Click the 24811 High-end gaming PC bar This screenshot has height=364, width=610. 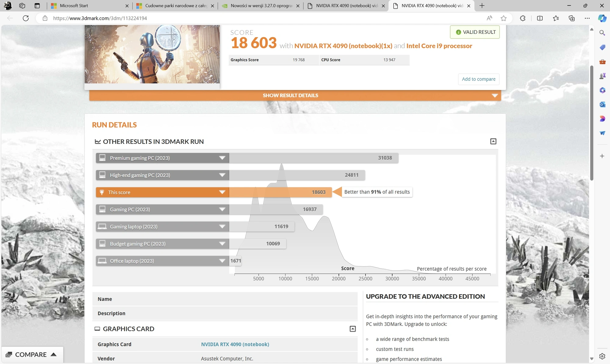click(x=297, y=175)
